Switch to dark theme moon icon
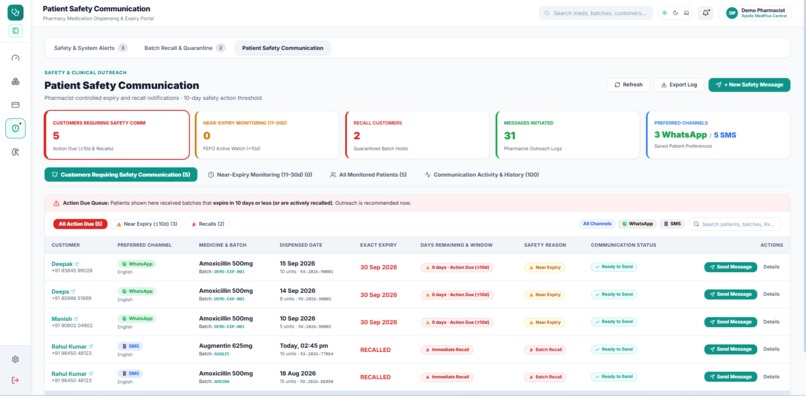Screen dimensions: 806x396 (675, 13)
